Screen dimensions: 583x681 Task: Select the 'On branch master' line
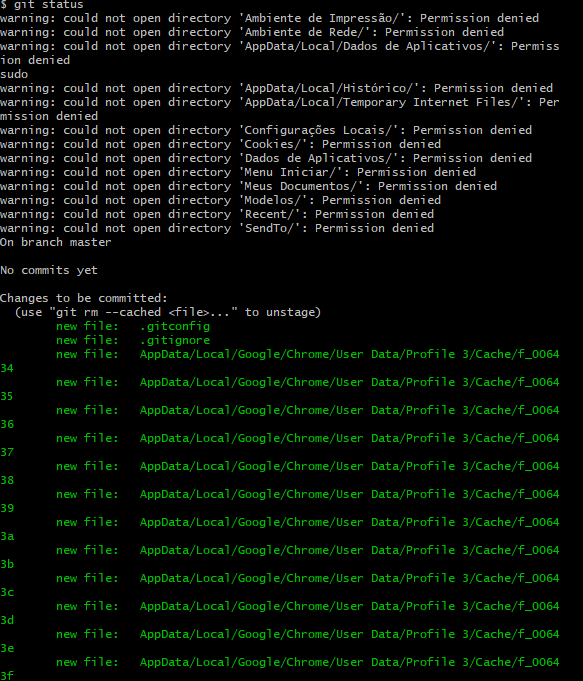[x=56, y=242]
